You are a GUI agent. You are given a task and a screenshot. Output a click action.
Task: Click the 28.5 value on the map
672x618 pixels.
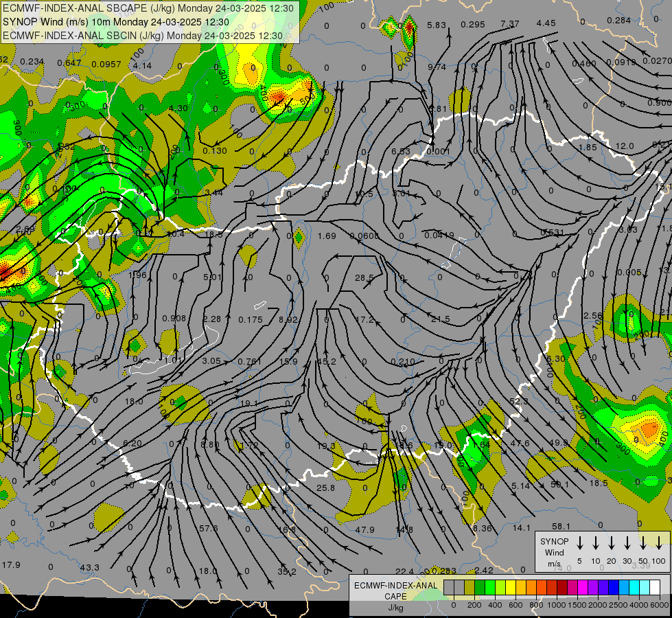coord(364,278)
